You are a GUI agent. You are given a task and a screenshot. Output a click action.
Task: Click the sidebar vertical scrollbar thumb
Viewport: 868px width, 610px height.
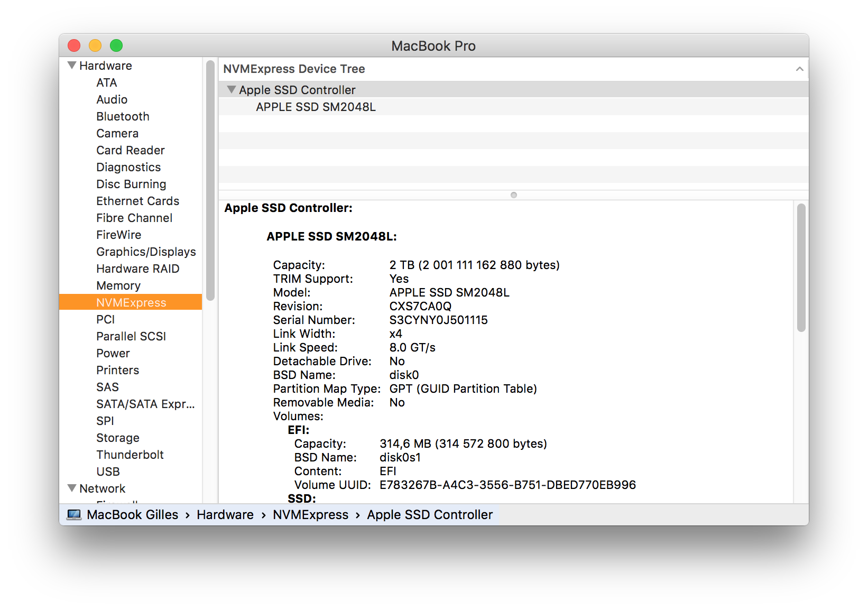(x=210, y=180)
